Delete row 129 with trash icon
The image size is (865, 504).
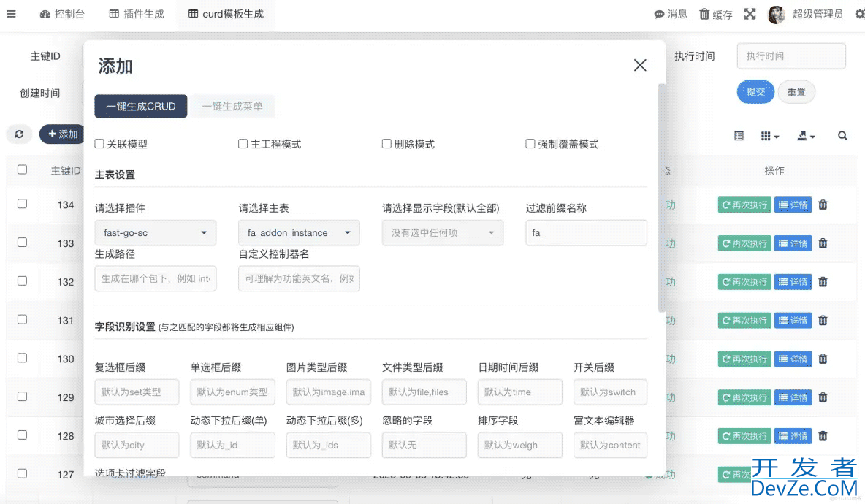(x=823, y=397)
